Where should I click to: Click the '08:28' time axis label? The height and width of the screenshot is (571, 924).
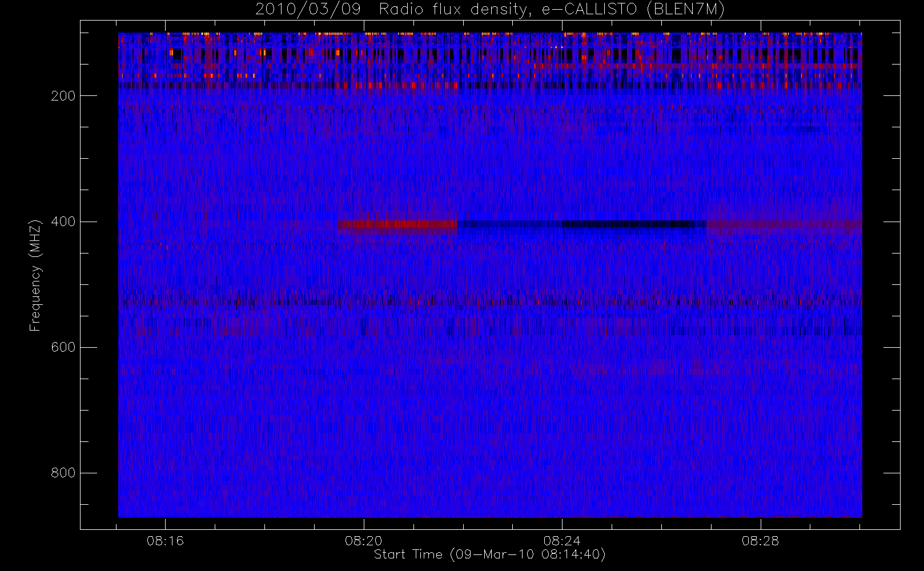(x=761, y=541)
